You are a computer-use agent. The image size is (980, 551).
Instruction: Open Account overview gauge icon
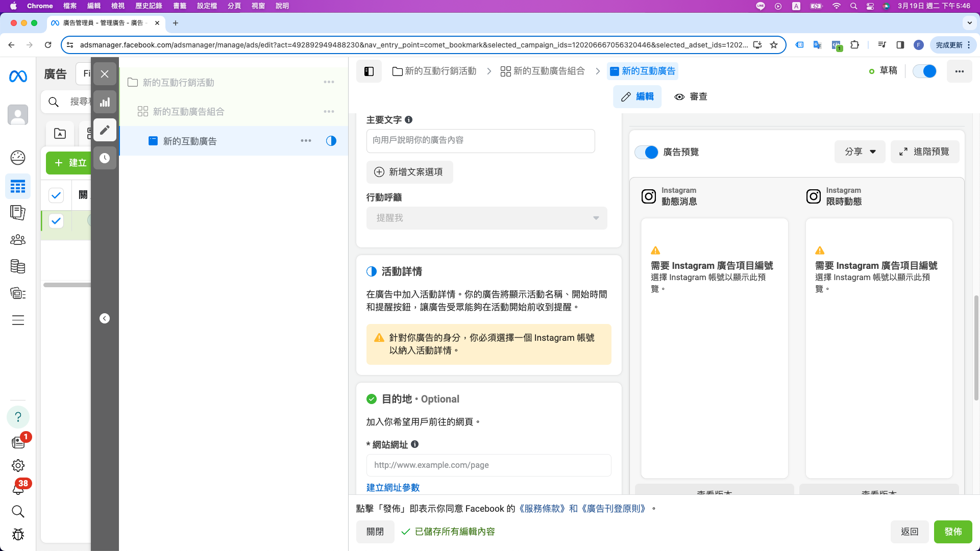18,158
